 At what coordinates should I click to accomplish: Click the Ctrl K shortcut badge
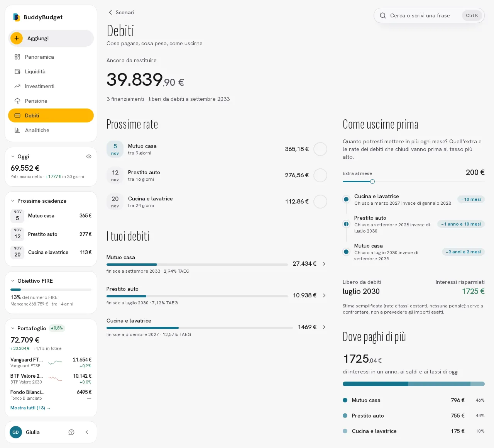(x=472, y=15)
